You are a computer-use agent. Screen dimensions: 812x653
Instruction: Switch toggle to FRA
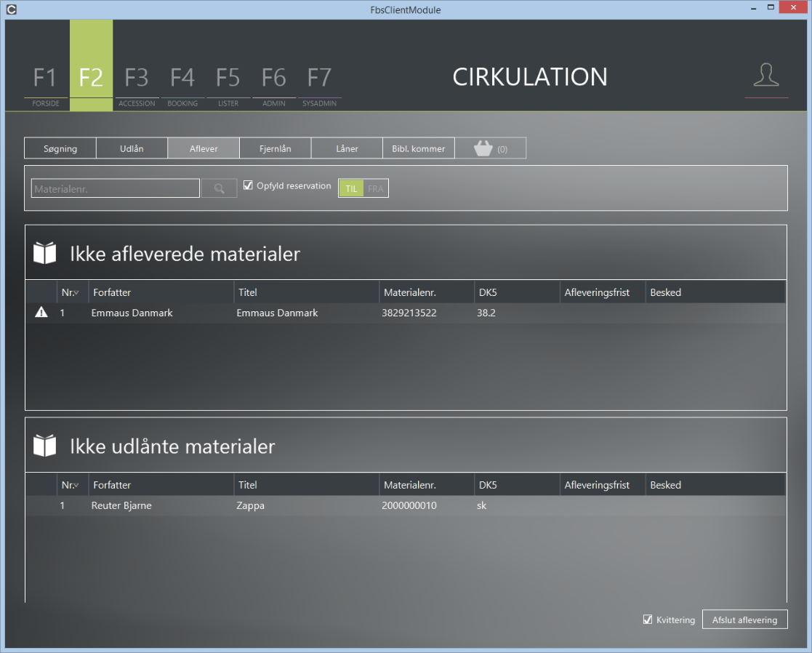point(376,188)
